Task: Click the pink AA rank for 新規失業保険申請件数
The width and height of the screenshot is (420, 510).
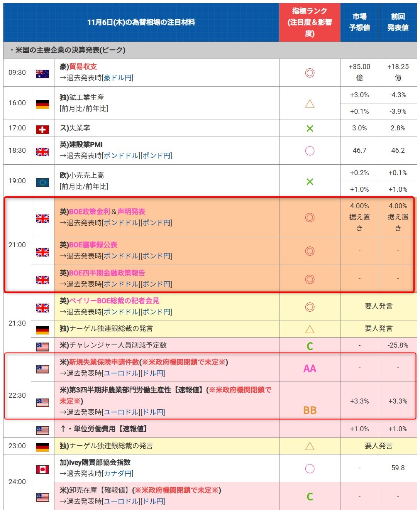Action: click(x=310, y=369)
